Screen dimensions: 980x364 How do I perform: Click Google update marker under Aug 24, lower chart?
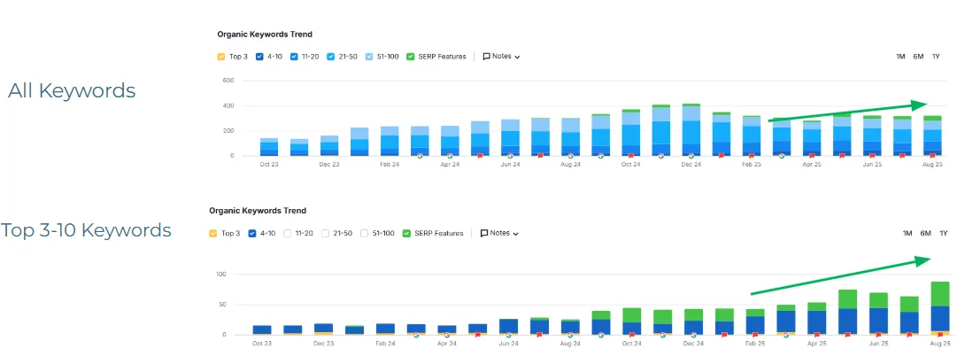click(x=571, y=335)
